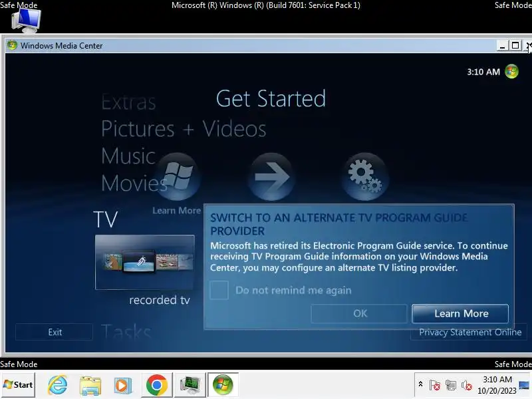The height and width of the screenshot is (399, 532).
Task: Click the green Media Center logo near the clock
Action: point(511,72)
